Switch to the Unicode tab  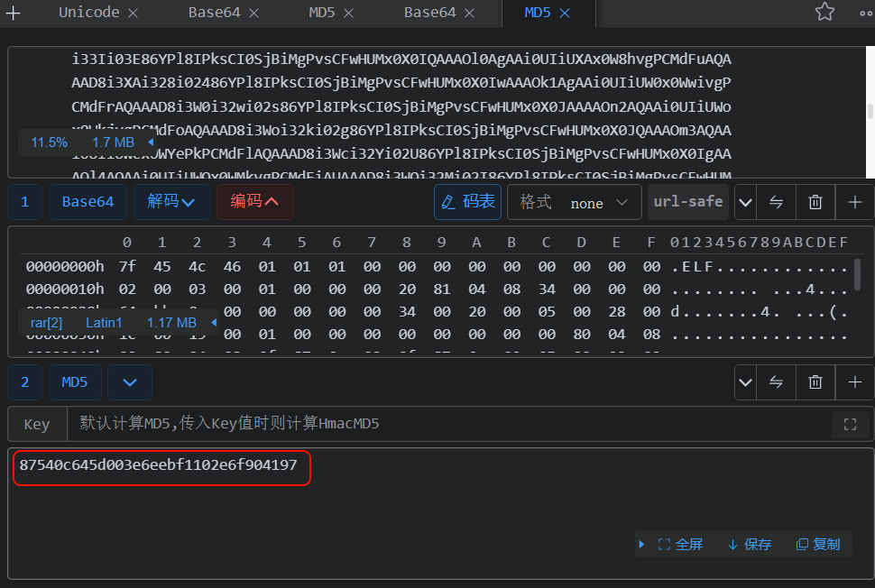[89, 13]
